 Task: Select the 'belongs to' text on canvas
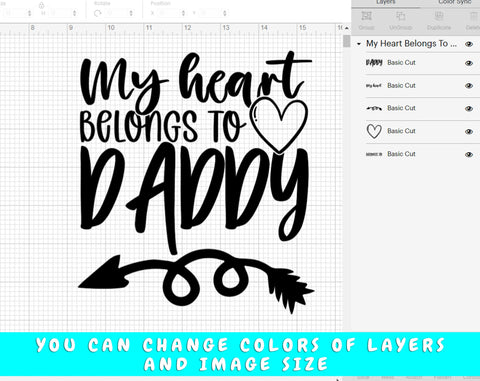point(163,127)
